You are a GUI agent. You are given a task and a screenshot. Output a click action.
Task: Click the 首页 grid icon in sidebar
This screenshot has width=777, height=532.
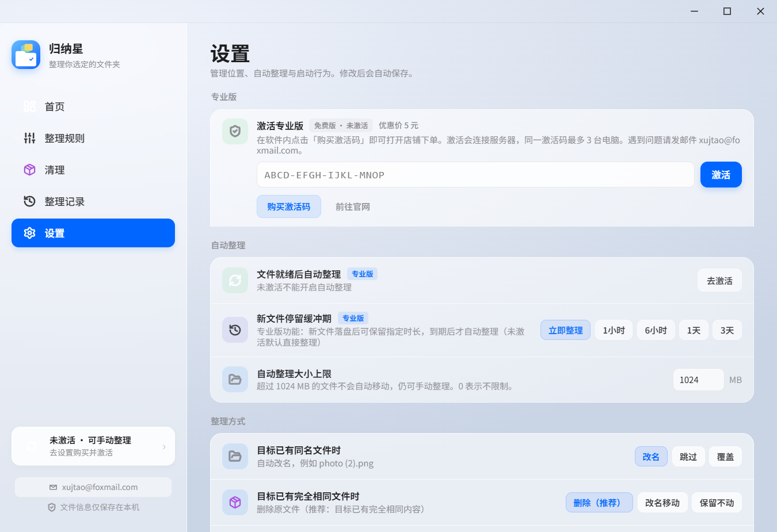[x=29, y=106]
